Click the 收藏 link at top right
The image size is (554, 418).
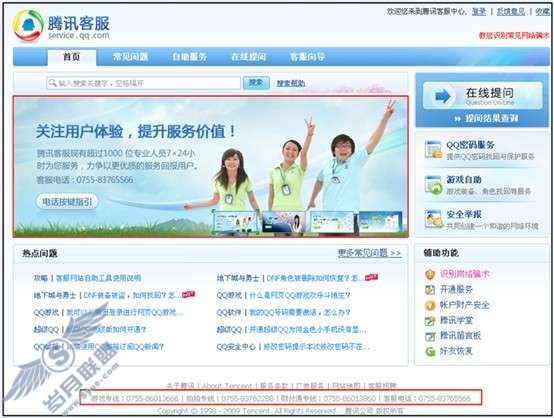pyautogui.click(x=542, y=12)
